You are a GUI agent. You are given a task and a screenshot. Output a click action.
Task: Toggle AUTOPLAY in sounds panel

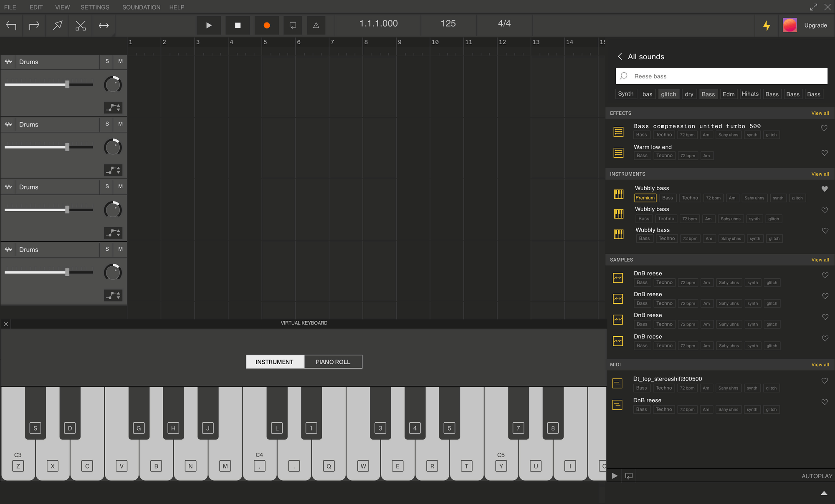tap(816, 476)
